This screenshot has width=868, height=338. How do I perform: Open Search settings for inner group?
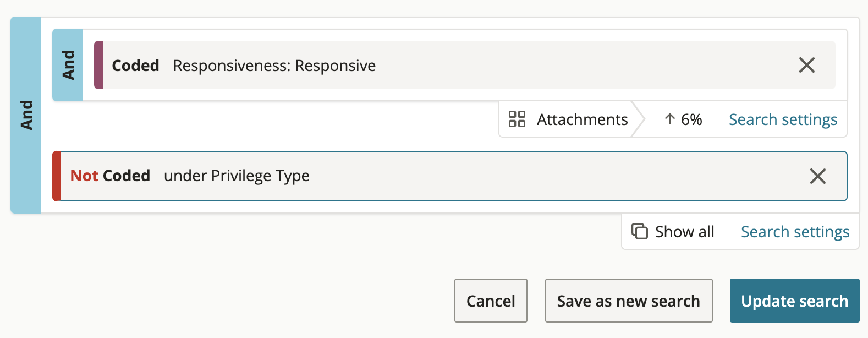point(783,119)
